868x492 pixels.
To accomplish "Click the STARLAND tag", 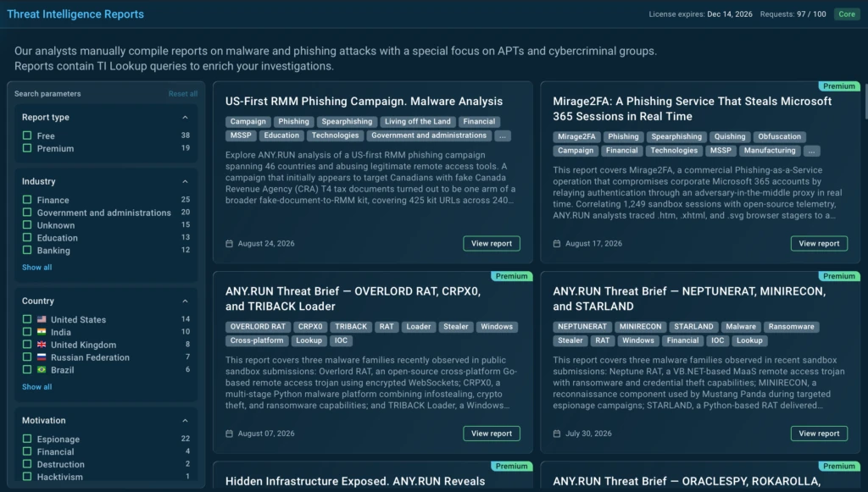I will coord(693,327).
